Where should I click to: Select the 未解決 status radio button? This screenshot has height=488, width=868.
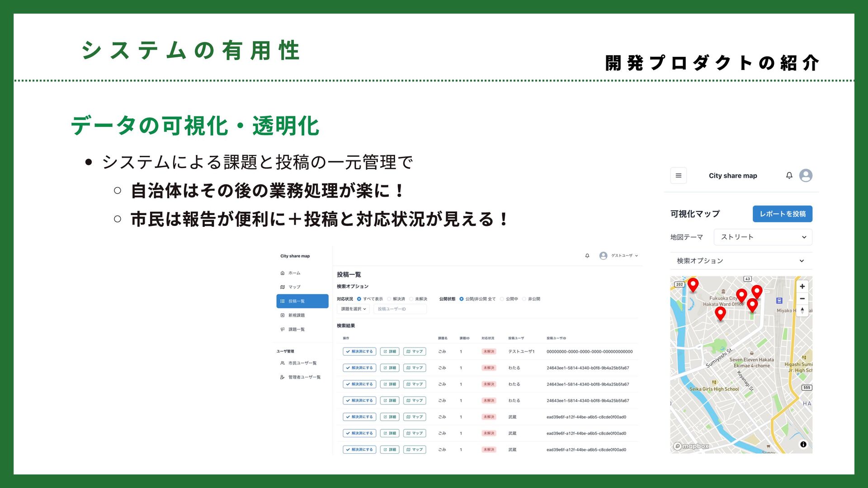[411, 299]
